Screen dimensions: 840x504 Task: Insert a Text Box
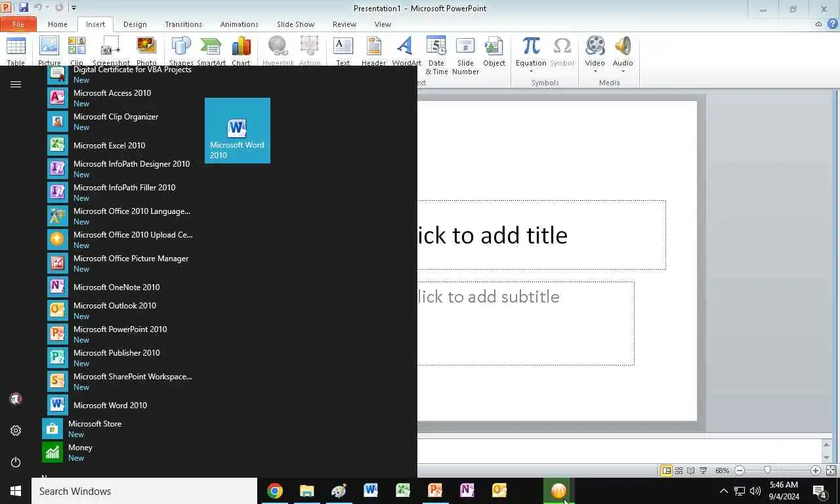coord(343,51)
